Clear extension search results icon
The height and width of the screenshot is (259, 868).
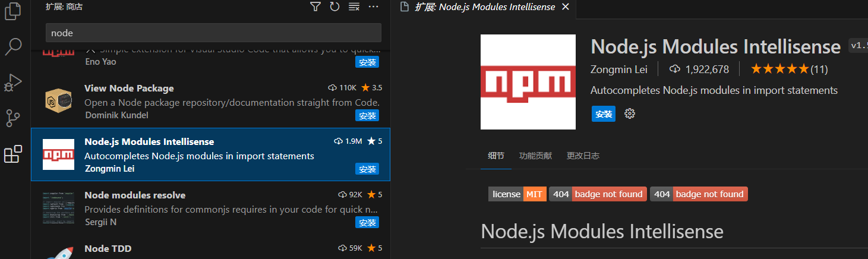(x=354, y=7)
